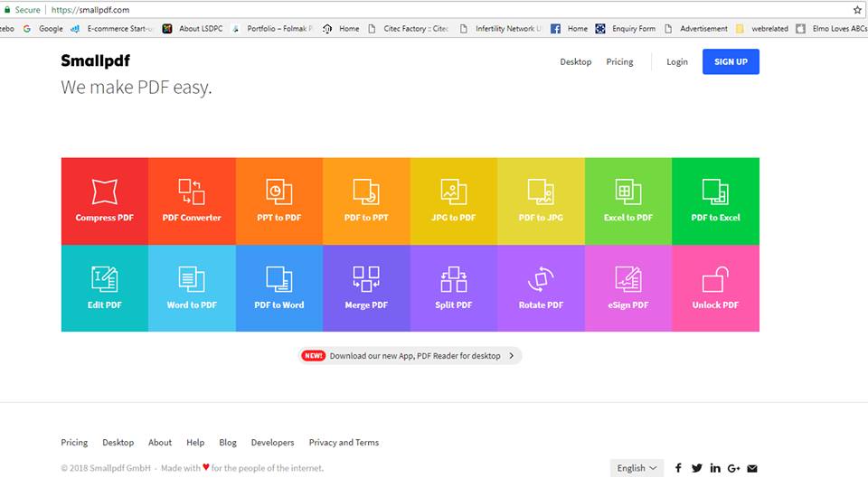Click the Login link
The width and height of the screenshot is (868, 487).
click(676, 62)
